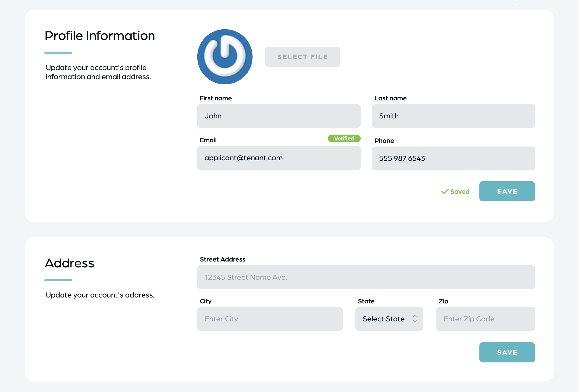This screenshot has width=579, height=392.
Task: Click the State dropdown up-down arrows
Action: (x=415, y=319)
